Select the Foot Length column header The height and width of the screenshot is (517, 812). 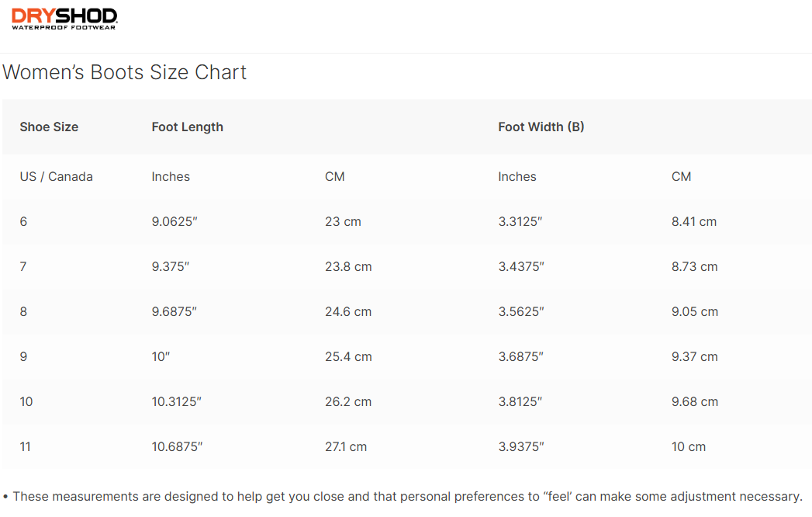click(188, 127)
